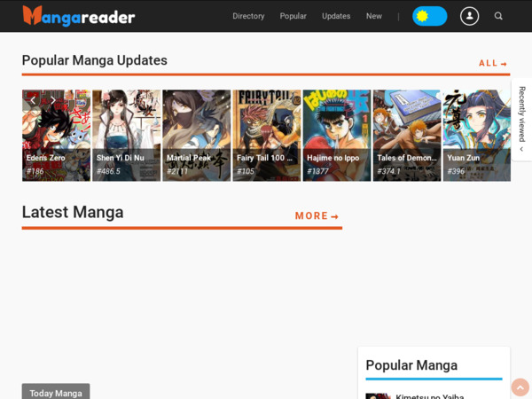Click the MORE link beside Latest Manga
This screenshot has height=399, width=532.
pos(317,216)
